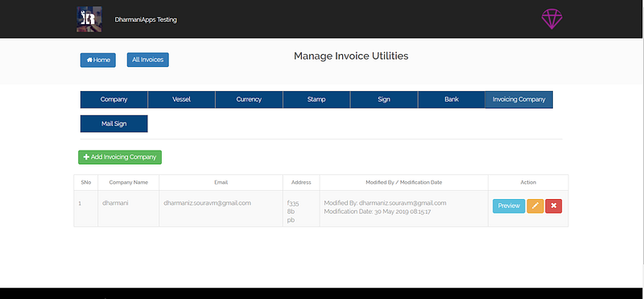This screenshot has width=644, height=299.
Task: Add a new Invoicing Company
Action: (x=120, y=157)
